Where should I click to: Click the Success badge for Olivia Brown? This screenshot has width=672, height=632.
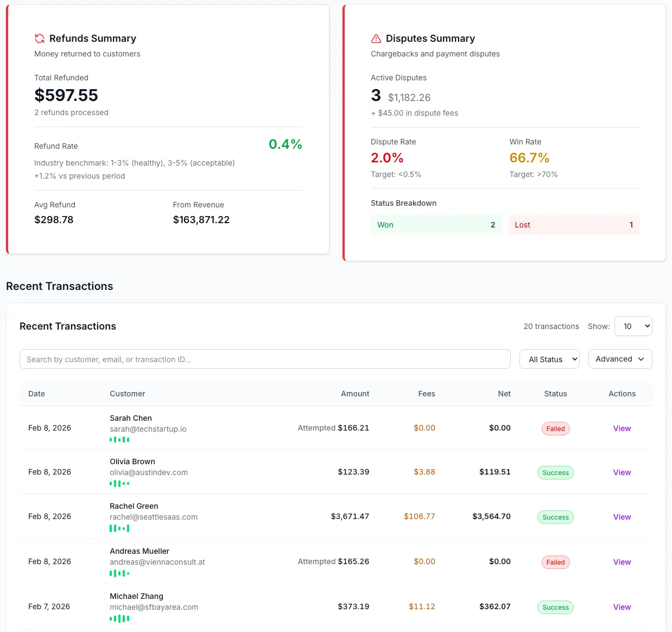(555, 473)
